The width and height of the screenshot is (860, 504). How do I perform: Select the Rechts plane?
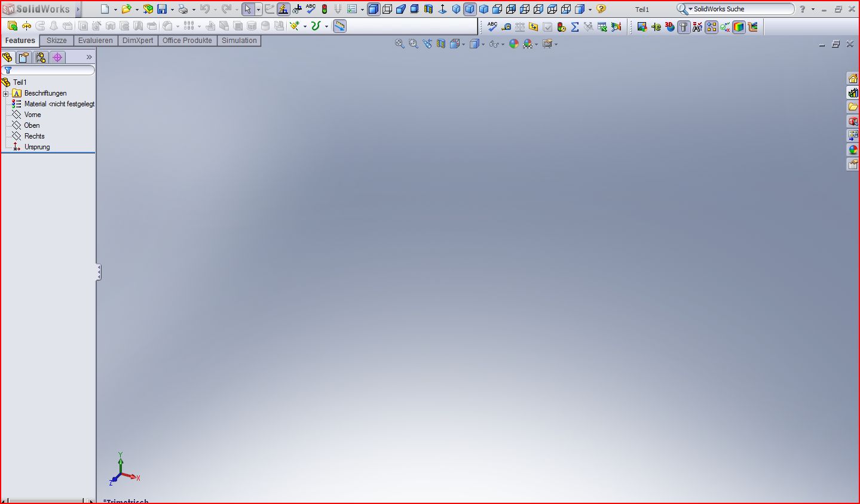34,136
